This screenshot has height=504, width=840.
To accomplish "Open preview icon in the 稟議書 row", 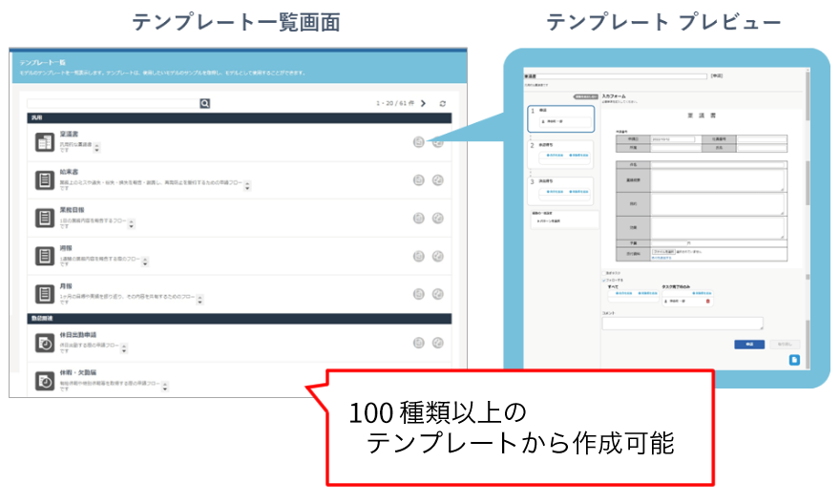I will pos(419,142).
